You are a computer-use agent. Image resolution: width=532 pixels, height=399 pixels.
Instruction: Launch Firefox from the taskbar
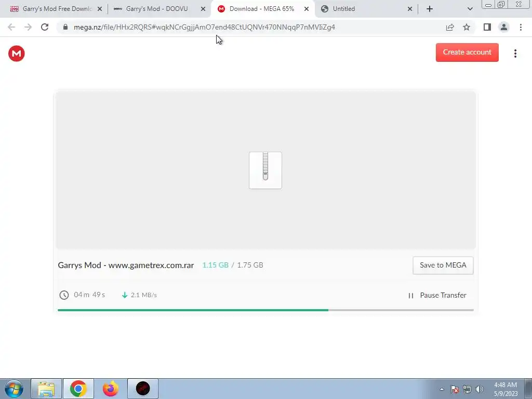[x=110, y=389]
